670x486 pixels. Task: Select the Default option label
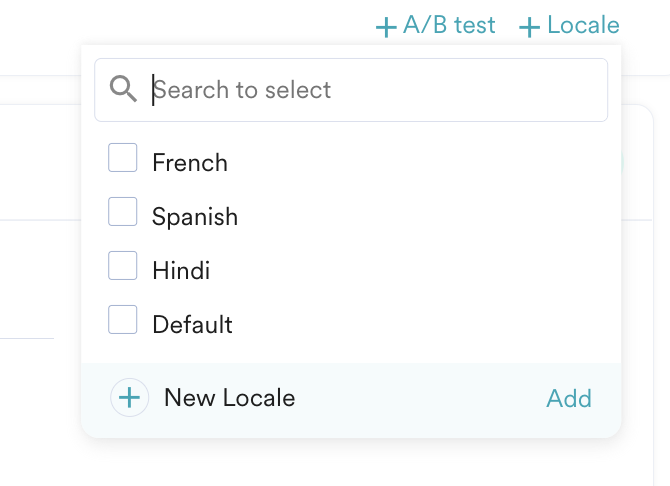coord(192,324)
